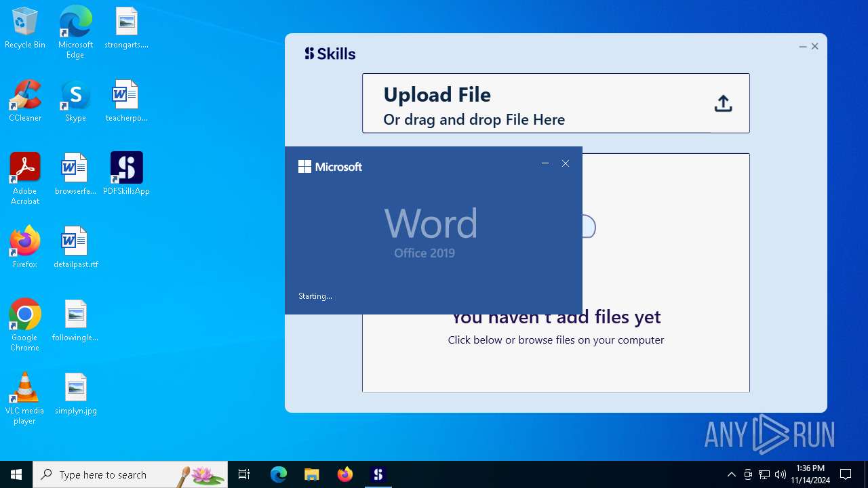Image resolution: width=868 pixels, height=488 pixels.
Task: Click the 'Starting...' status text
Action: tap(315, 296)
